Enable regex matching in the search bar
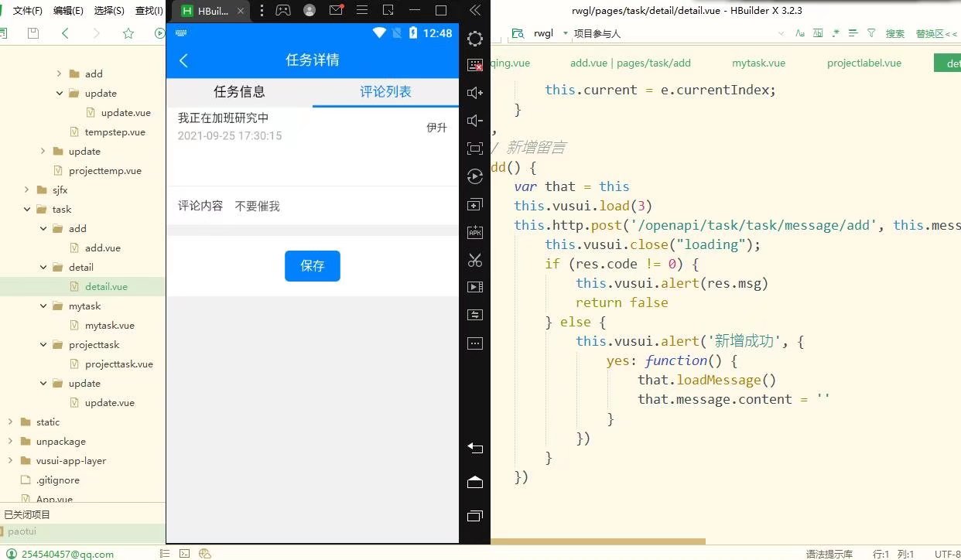961x560 pixels. [x=835, y=33]
